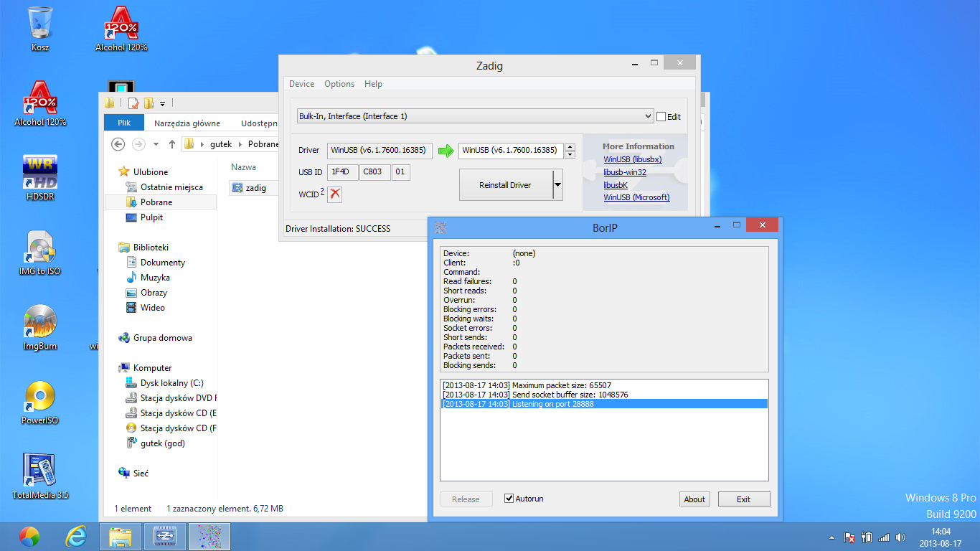Open the Kosz recycle bin icon
980x551 pixels.
[40, 24]
